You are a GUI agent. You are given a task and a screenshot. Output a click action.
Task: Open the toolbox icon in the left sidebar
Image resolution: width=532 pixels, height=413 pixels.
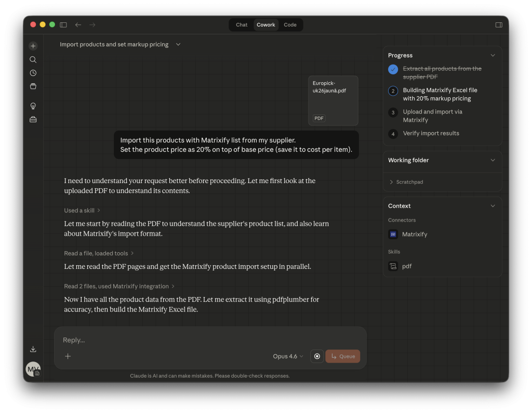point(33,119)
